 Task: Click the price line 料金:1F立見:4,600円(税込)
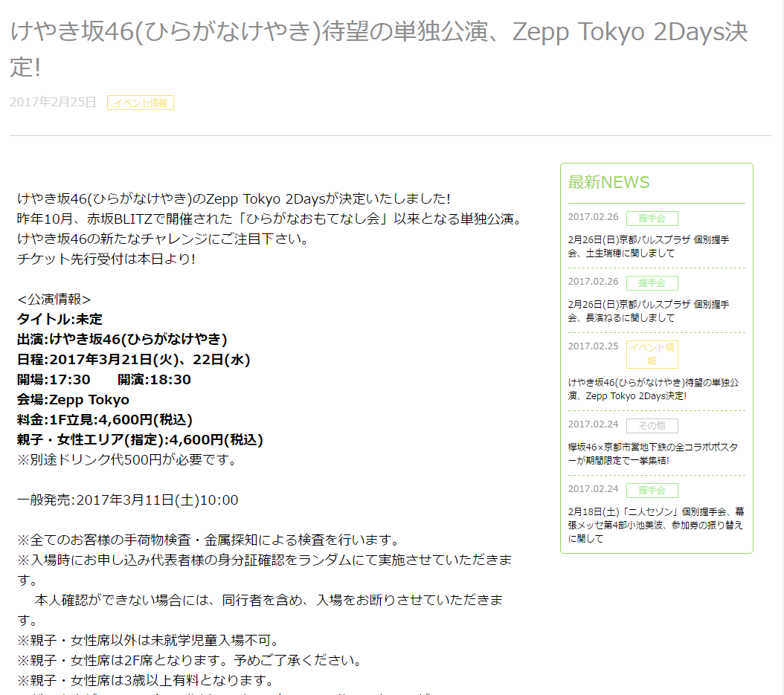[104, 419]
